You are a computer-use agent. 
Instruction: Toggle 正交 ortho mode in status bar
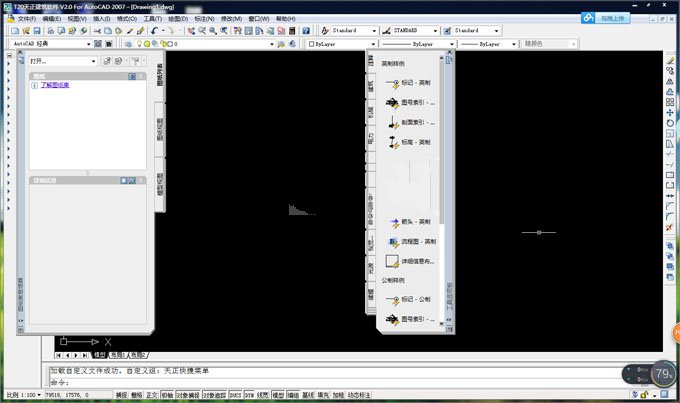(x=152, y=395)
